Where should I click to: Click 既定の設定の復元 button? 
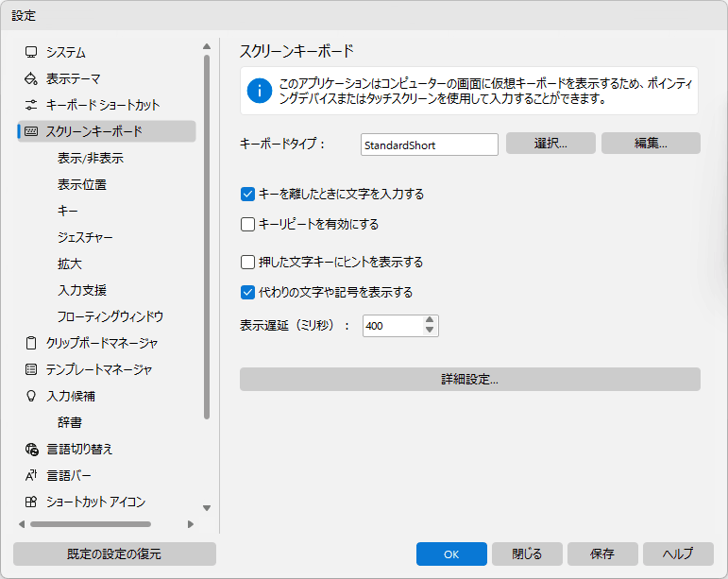114,553
